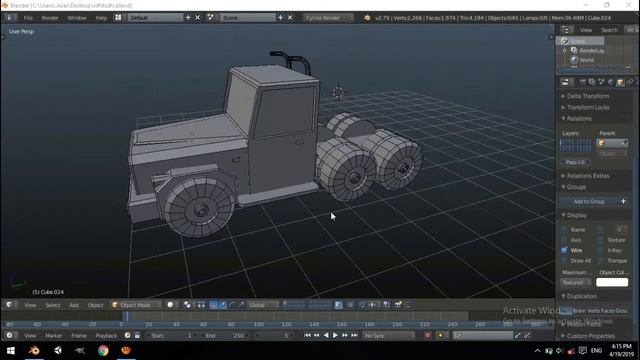Viewport: 640px width, 360px height.
Task: Click the plus icon beside Add to Group
Action: pos(623,201)
